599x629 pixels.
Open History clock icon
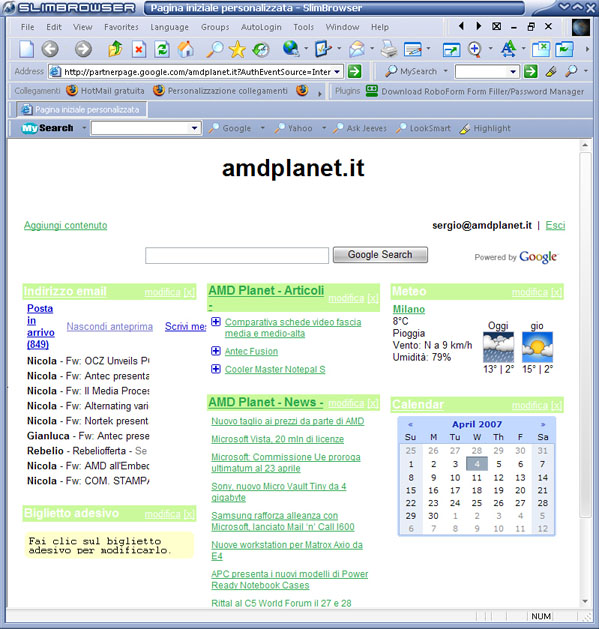[x=261, y=49]
